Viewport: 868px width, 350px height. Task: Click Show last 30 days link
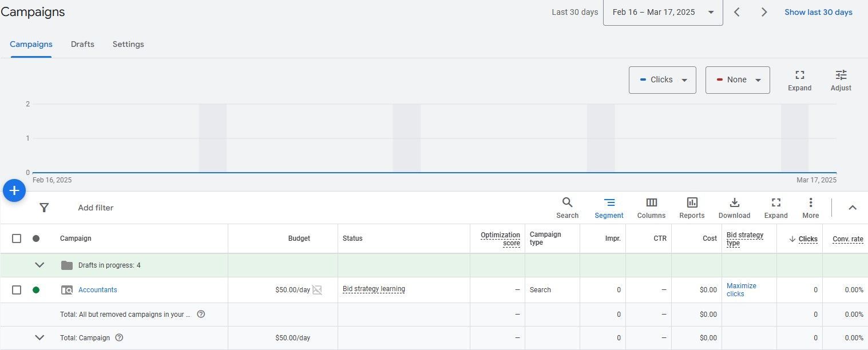coord(818,12)
